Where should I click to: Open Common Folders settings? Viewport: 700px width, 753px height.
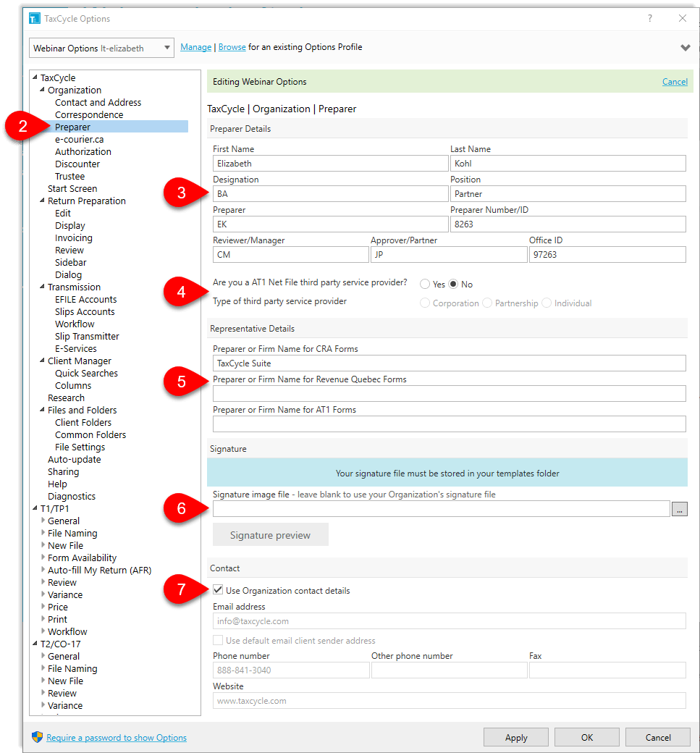tap(90, 434)
